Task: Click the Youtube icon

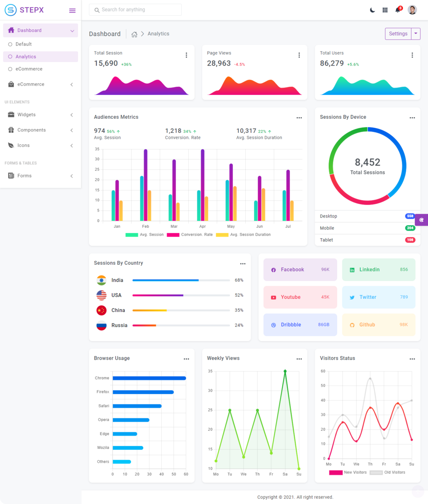Action: (273, 298)
